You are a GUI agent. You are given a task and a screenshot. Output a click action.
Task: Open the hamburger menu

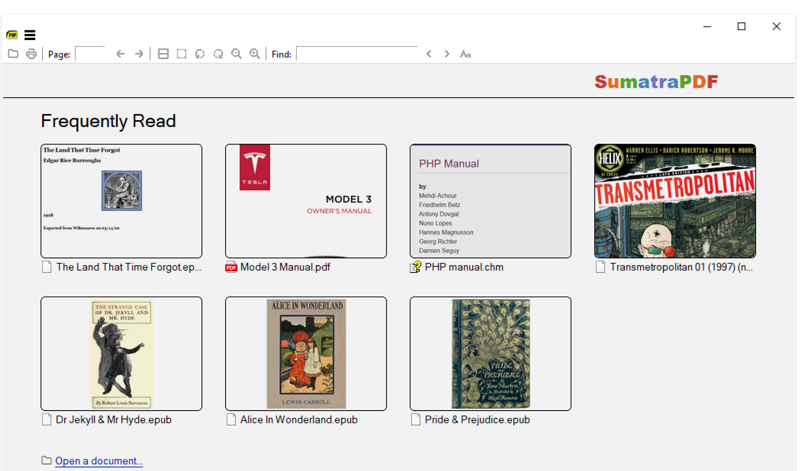[30, 35]
